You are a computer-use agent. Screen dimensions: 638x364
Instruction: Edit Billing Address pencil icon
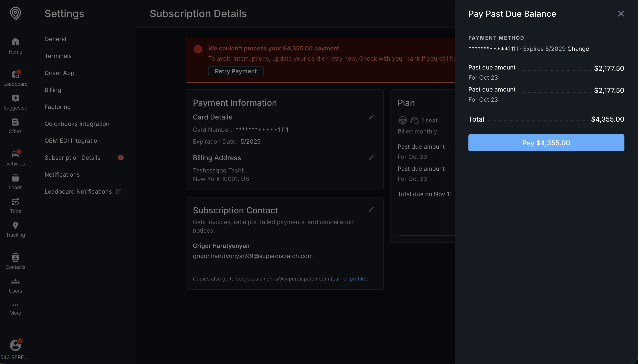click(x=371, y=158)
